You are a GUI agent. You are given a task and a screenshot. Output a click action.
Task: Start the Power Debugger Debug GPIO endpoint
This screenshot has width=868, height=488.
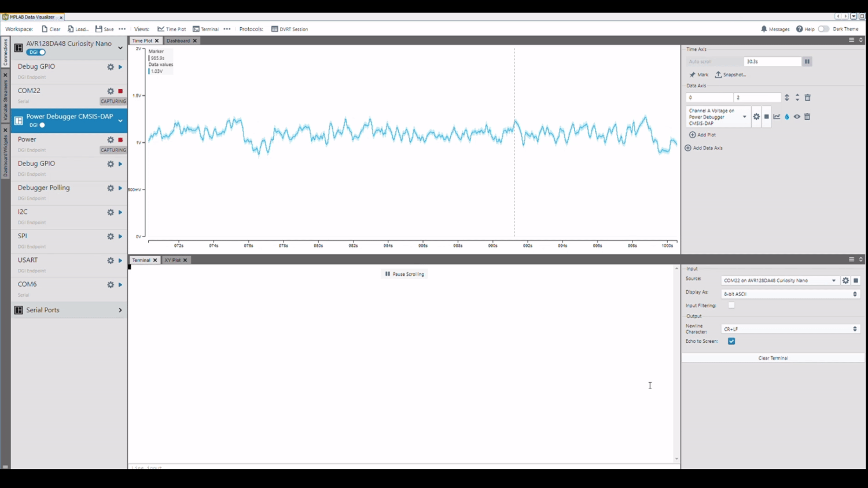coord(120,164)
